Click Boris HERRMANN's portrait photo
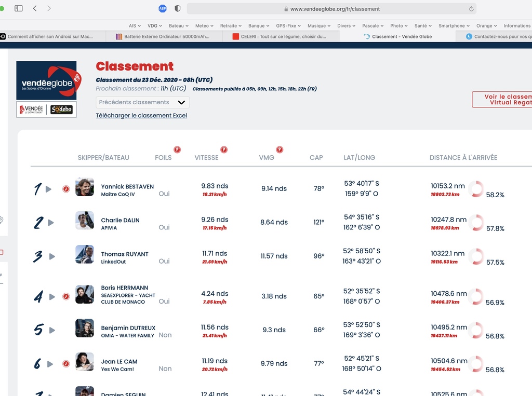Screen dimensions: 532x396 (x=85, y=294)
